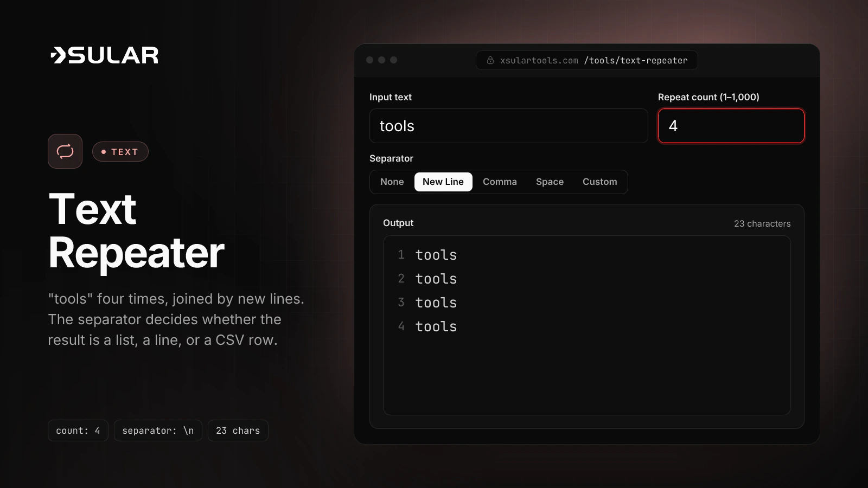Click the '23 characters' output counter
Image resolution: width=868 pixels, height=488 pixels.
tap(762, 223)
